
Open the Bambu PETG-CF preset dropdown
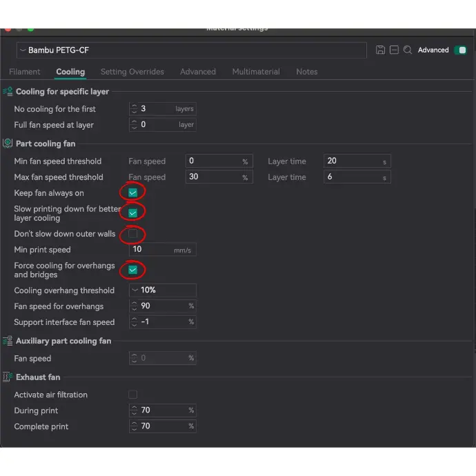click(x=191, y=50)
